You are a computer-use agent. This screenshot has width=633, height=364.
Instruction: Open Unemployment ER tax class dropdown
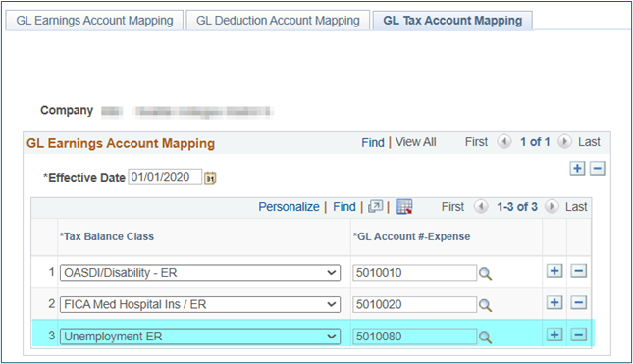coord(200,337)
